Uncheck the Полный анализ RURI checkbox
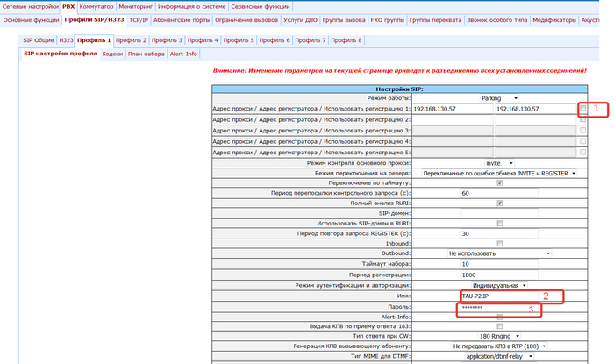This screenshot has height=364, width=614. point(499,203)
